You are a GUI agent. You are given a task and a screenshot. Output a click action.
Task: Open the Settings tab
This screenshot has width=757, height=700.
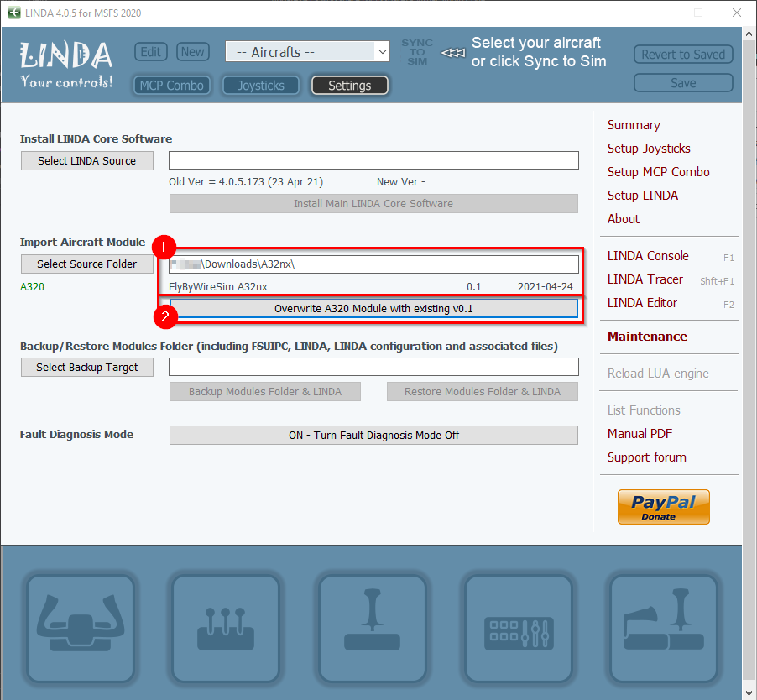[349, 86]
